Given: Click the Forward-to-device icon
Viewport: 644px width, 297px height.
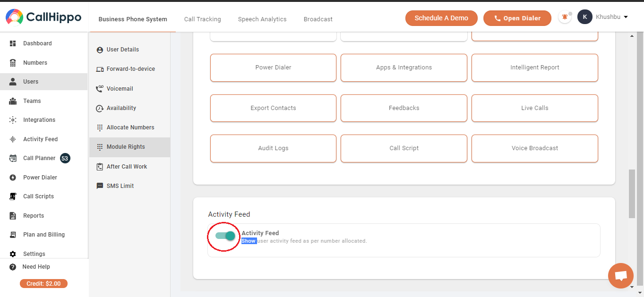Looking at the screenshot, I should [x=100, y=69].
